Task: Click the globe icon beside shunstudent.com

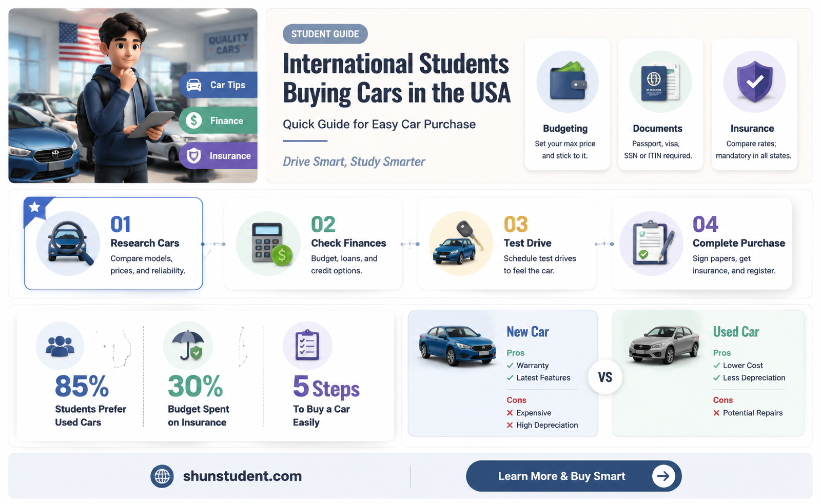Action: point(162,476)
